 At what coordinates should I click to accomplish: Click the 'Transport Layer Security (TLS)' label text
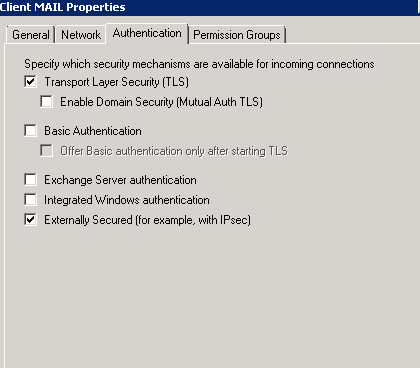tap(117, 82)
